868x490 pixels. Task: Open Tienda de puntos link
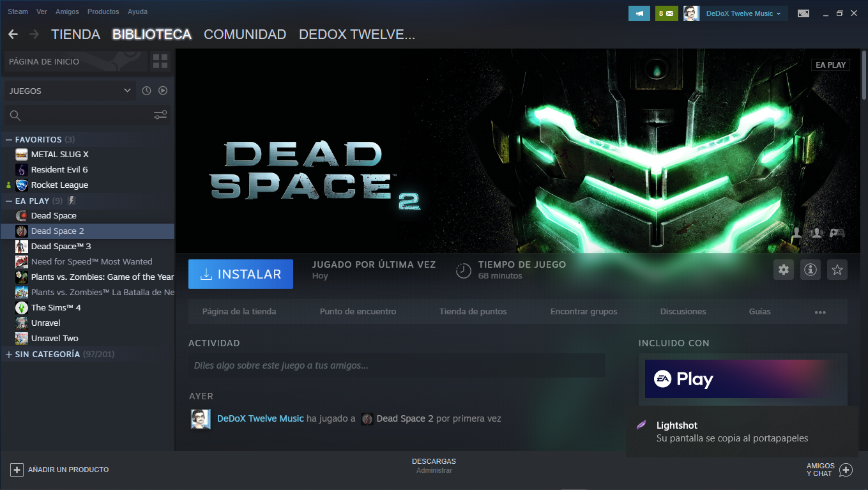click(x=473, y=312)
